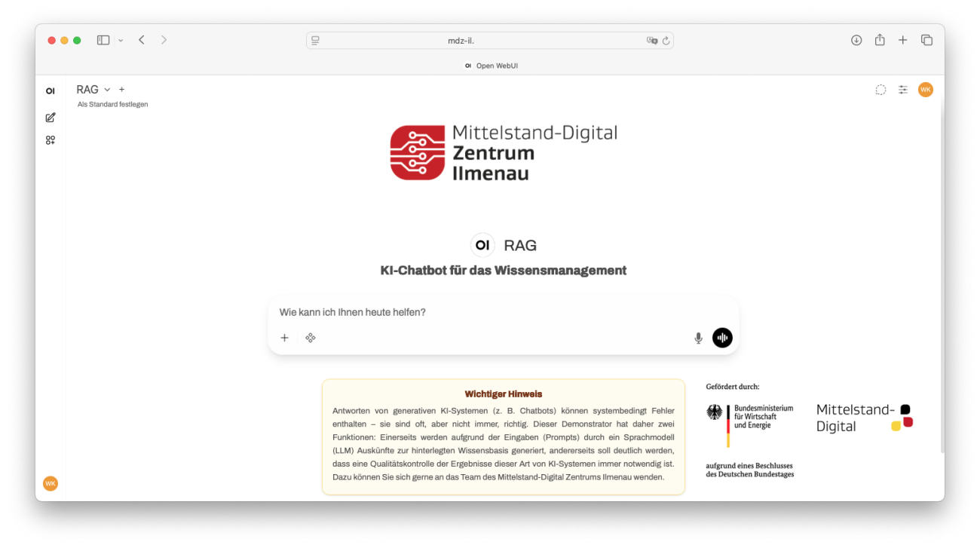Start voice dictation with microphone icon
The height and width of the screenshot is (548, 980).
click(x=698, y=338)
